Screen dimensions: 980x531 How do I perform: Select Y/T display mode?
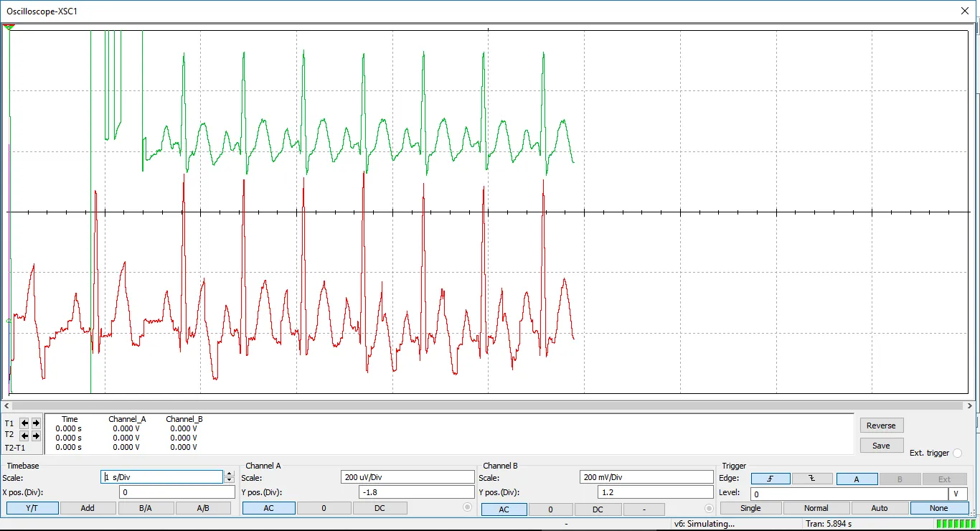click(x=32, y=508)
